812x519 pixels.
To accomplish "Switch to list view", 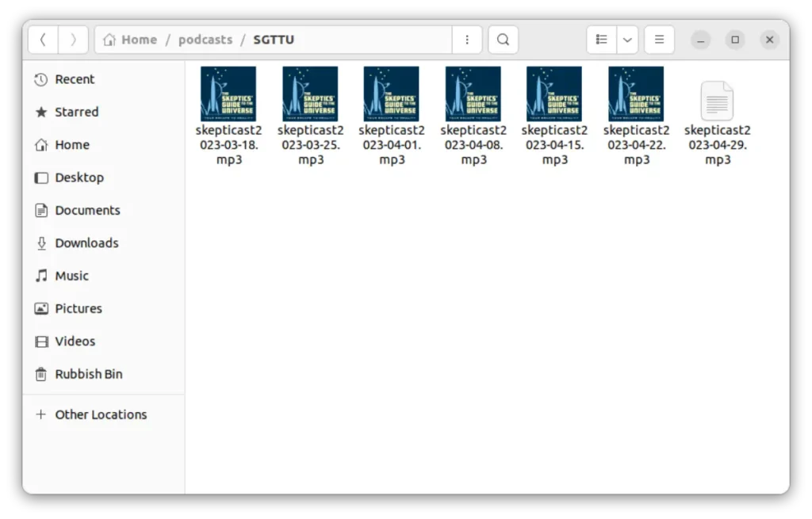I will click(602, 39).
